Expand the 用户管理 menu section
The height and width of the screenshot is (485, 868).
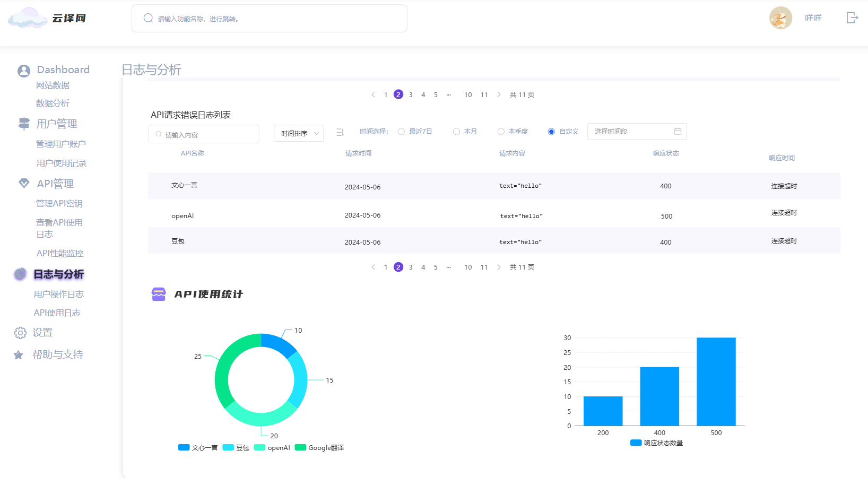[57, 124]
